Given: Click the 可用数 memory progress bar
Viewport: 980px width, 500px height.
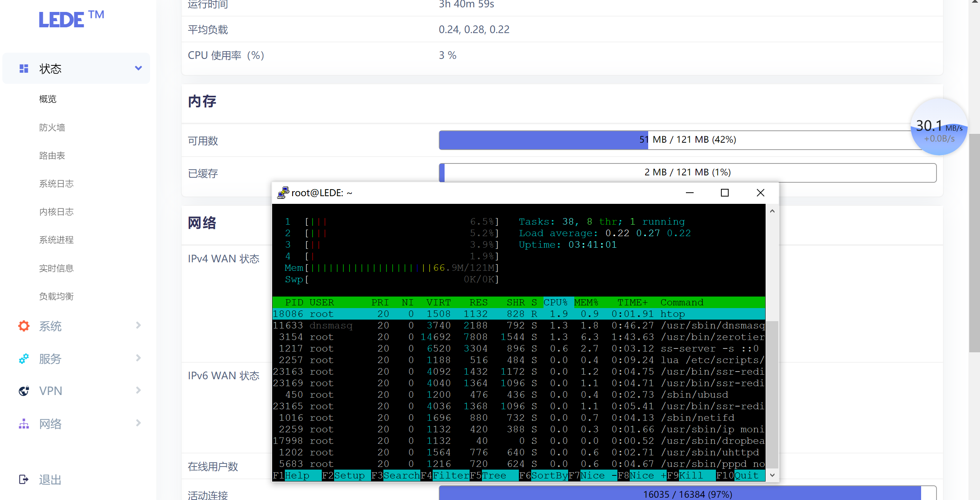Looking at the screenshot, I should tap(687, 140).
